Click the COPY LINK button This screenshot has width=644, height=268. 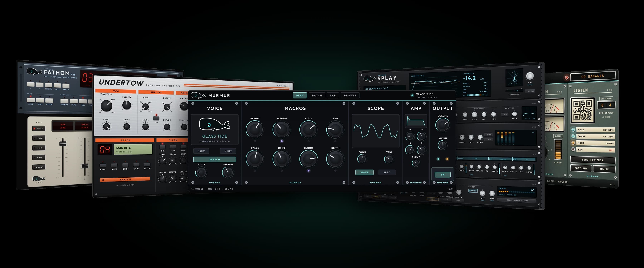pyautogui.click(x=581, y=168)
